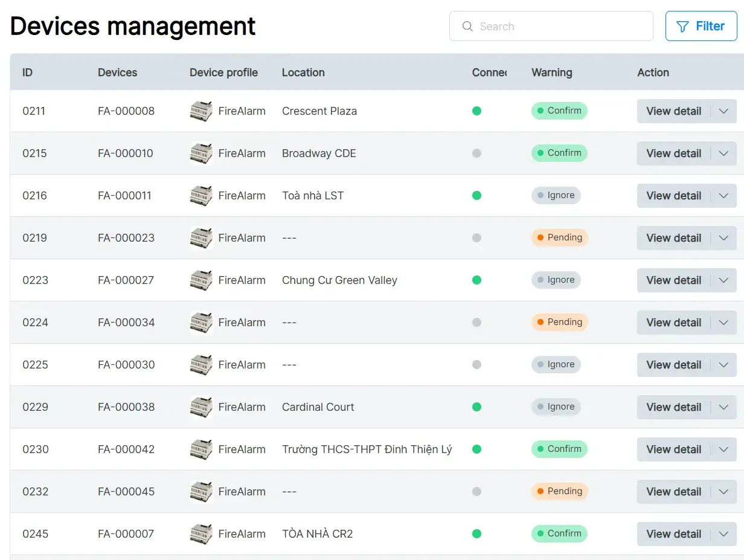Expand the action chevron for ID 0232
Screen dimensions: 744x560
[724, 492]
